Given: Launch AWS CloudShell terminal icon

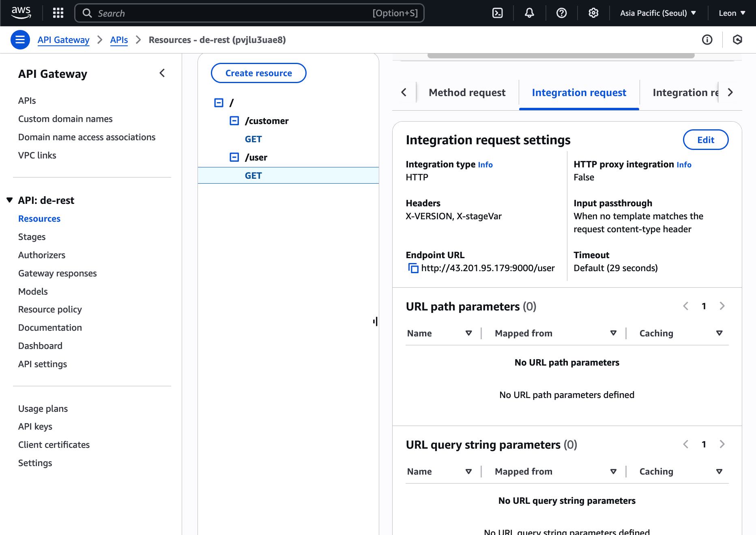Looking at the screenshot, I should coord(497,13).
